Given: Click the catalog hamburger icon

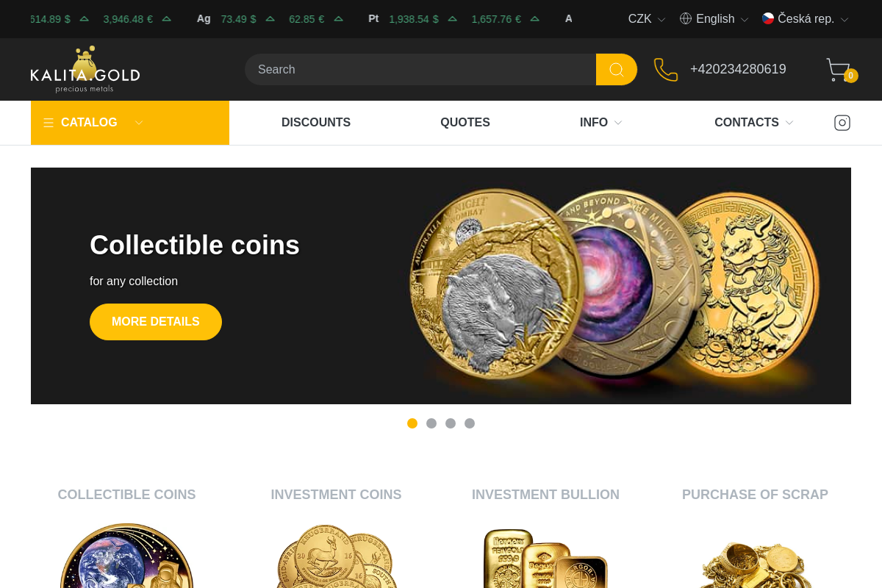Looking at the screenshot, I should click(49, 123).
